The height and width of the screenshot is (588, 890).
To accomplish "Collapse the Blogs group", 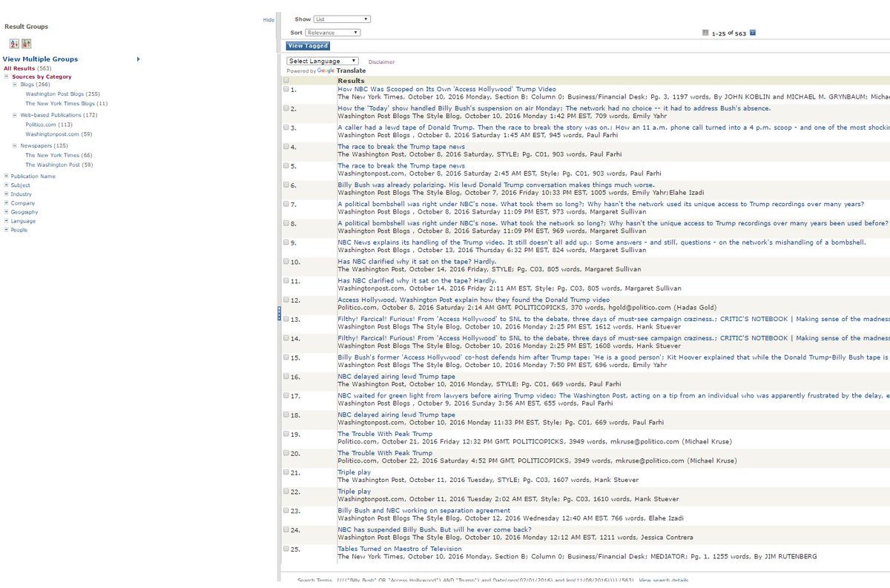I will (14, 85).
